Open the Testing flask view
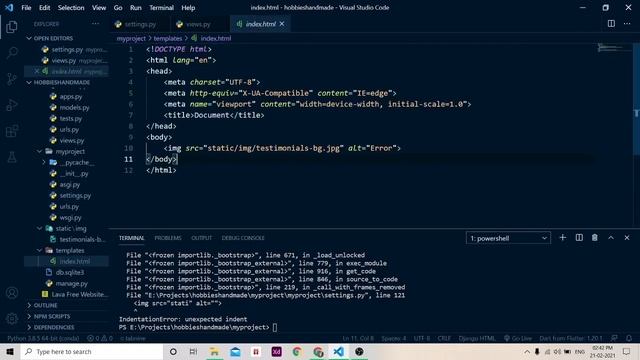 [x=12, y=157]
